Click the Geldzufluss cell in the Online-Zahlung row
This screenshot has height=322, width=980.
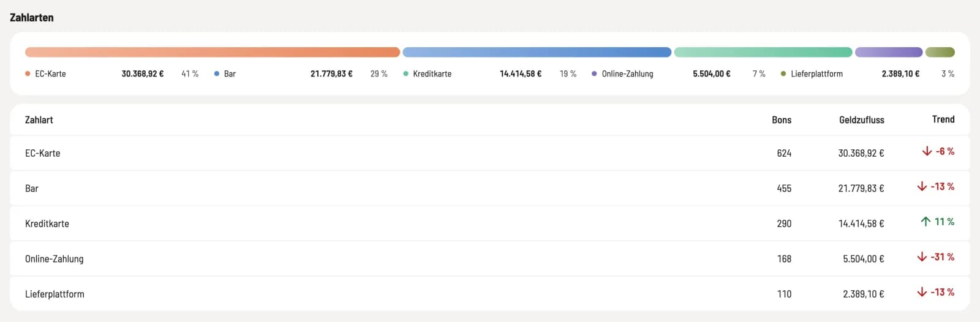coord(864,259)
